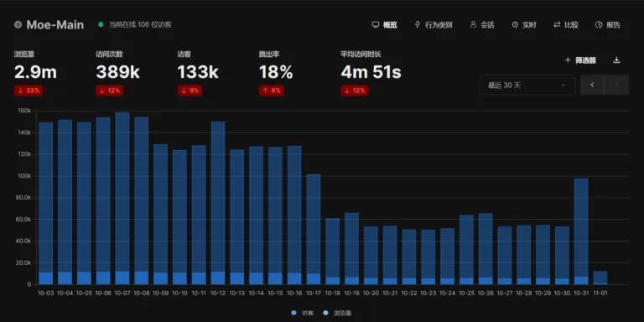
Task: Open the 最近 30 天 date range dropdown
Action: [527, 85]
